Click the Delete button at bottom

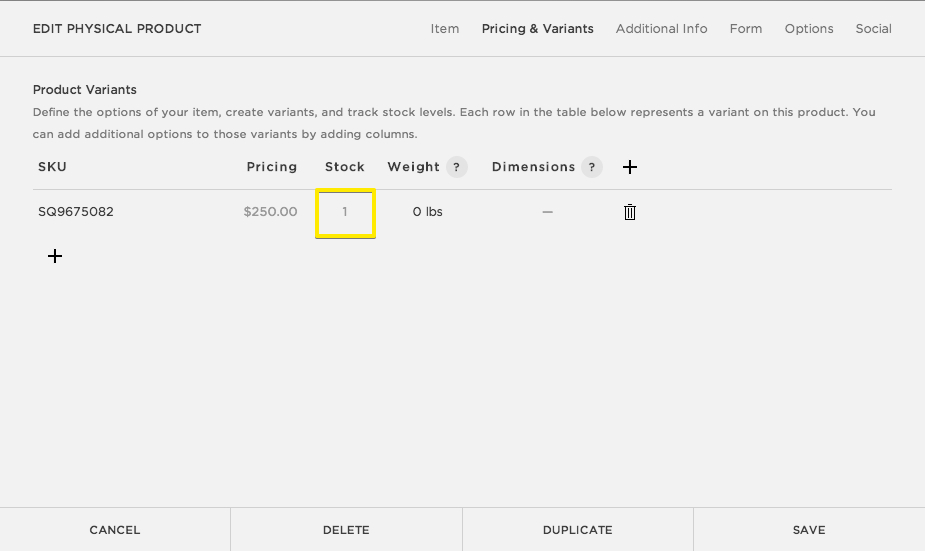pyautogui.click(x=346, y=530)
